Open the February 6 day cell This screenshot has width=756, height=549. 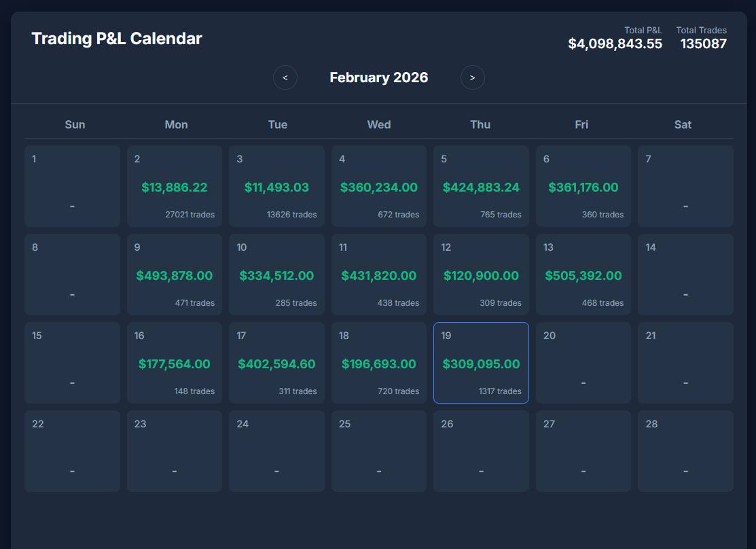(x=583, y=186)
